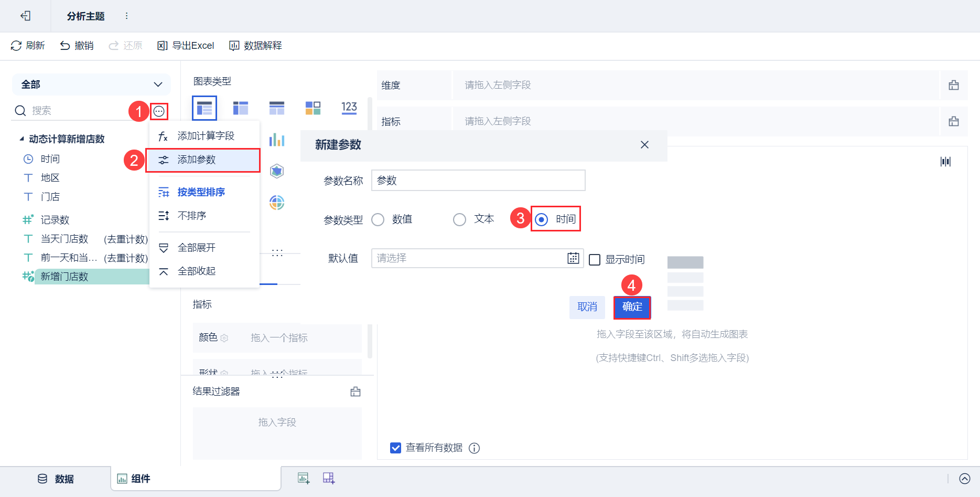Click the 颜色 settings gear icon

coord(224,338)
